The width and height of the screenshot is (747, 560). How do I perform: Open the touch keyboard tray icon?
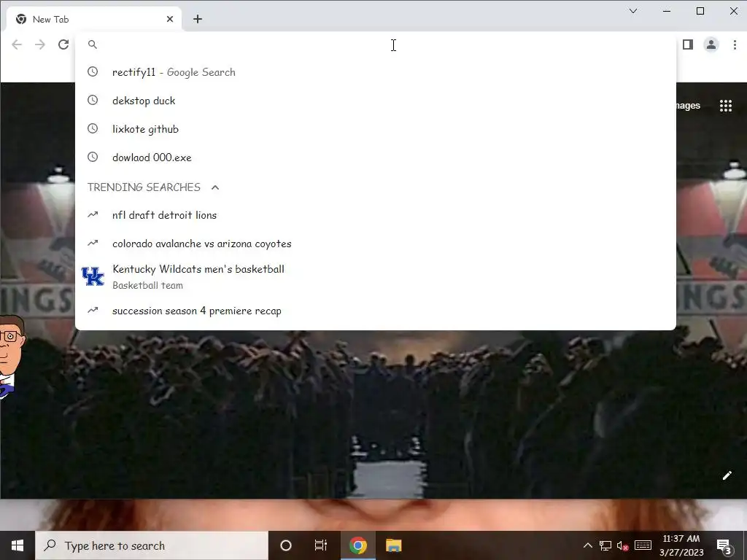click(643, 545)
